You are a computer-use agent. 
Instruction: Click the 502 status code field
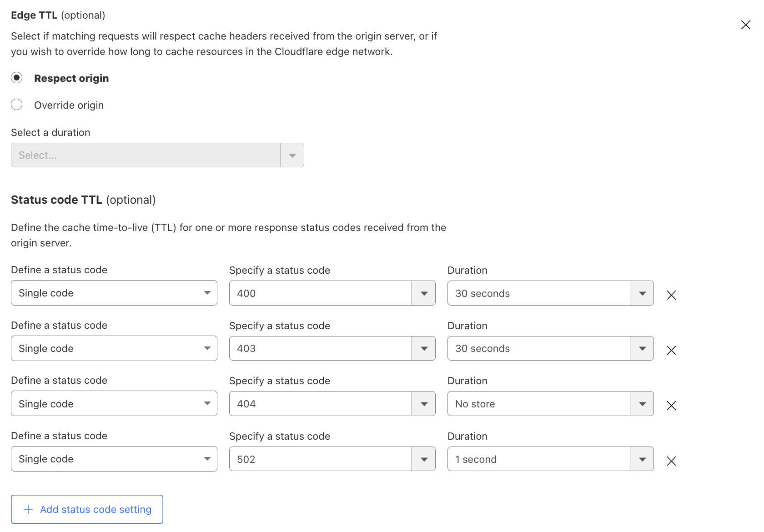pos(320,459)
